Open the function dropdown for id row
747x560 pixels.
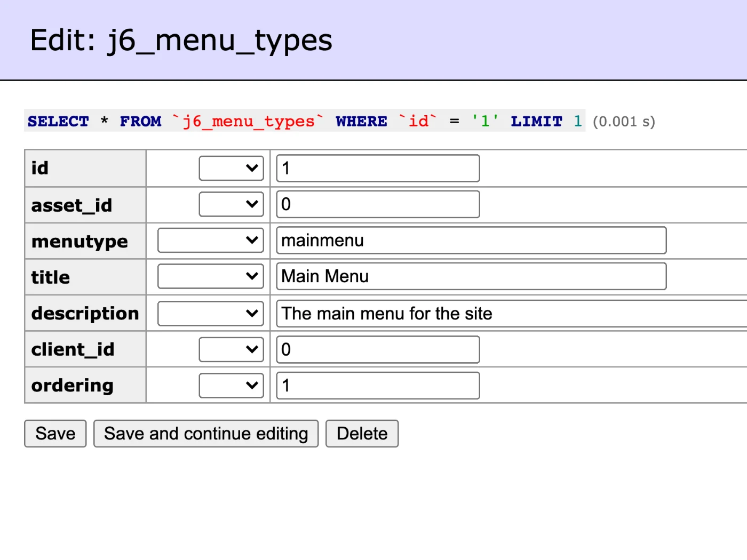[x=232, y=168]
